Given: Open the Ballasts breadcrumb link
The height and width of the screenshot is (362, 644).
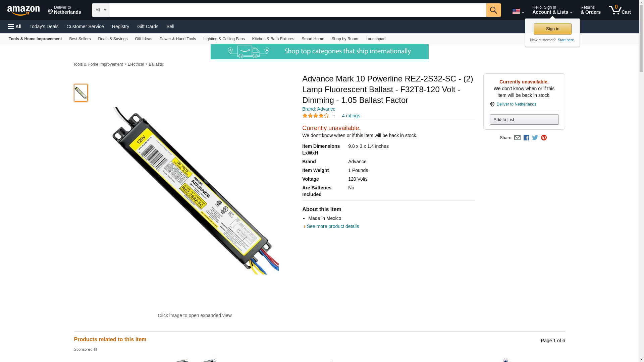Looking at the screenshot, I should 156,64.
